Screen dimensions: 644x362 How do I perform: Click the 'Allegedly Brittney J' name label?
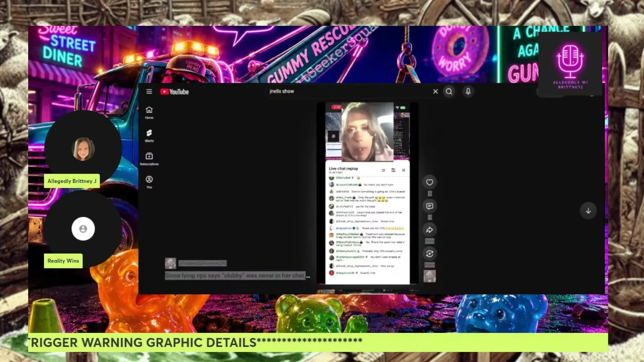72,181
